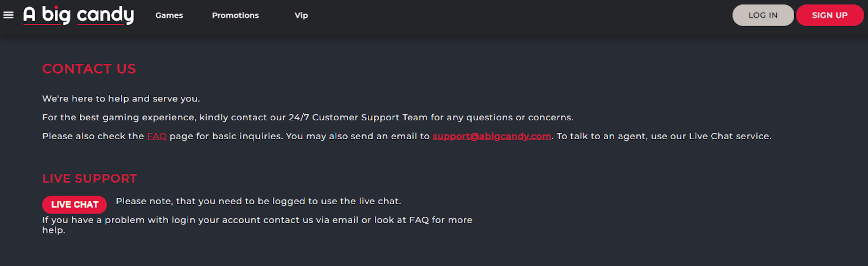Click the A big candy logo
The image size is (868, 266).
click(79, 15)
